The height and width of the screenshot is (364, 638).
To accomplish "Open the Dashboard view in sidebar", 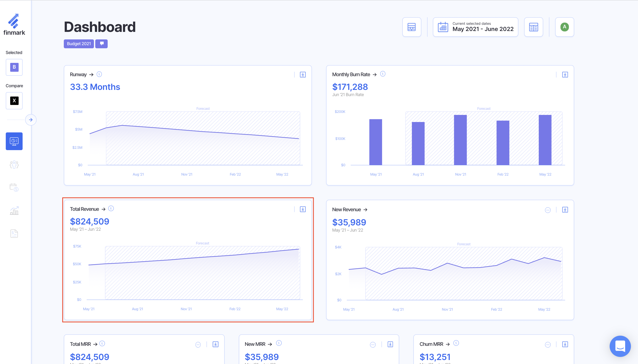I will [14, 141].
